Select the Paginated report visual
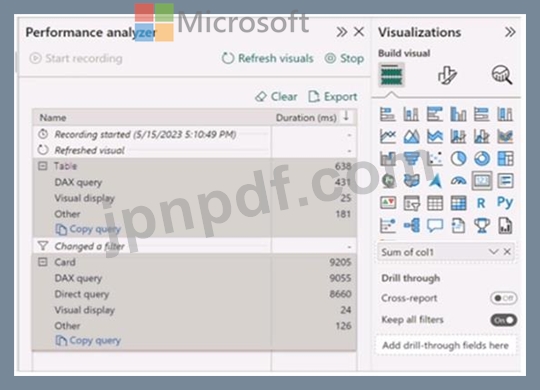The height and width of the screenshot is (390, 540). [505, 226]
